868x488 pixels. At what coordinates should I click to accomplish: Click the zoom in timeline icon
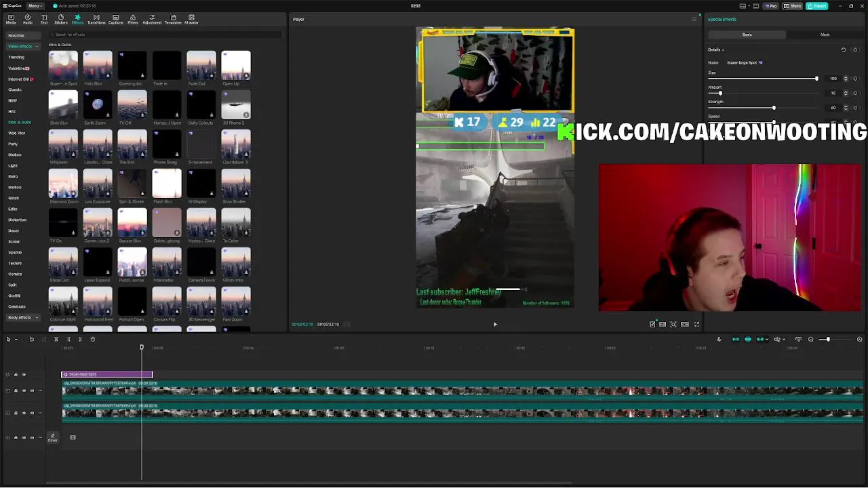pyautogui.click(x=860, y=339)
